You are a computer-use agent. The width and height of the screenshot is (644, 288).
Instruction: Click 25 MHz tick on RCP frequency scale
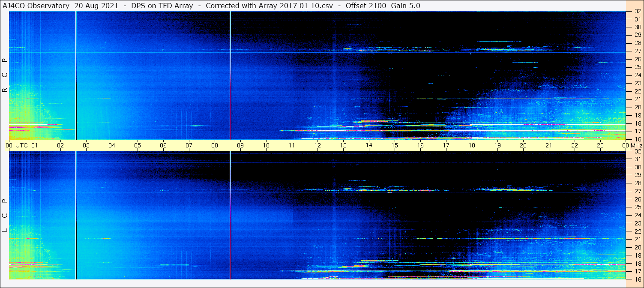tap(637, 67)
